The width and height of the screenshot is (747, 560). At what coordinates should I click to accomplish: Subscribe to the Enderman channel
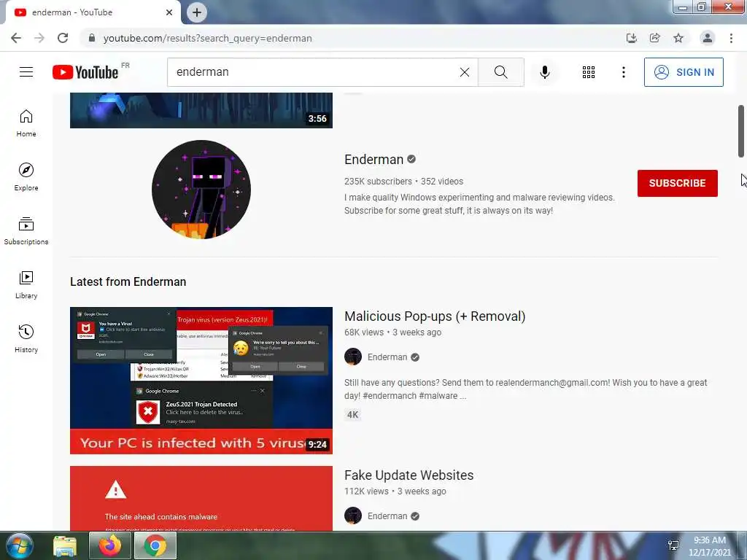coord(677,183)
